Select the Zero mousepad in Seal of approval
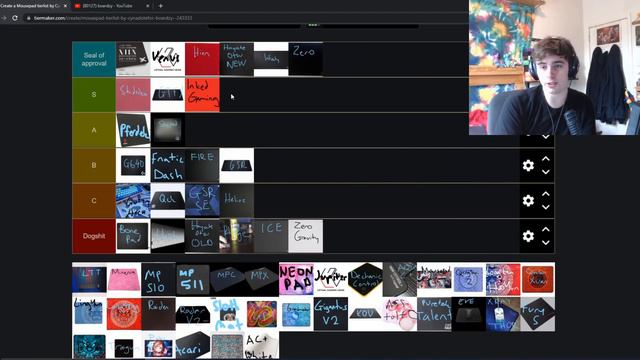Image resolution: width=640 pixels, height=360 pixels. [306, 59]
